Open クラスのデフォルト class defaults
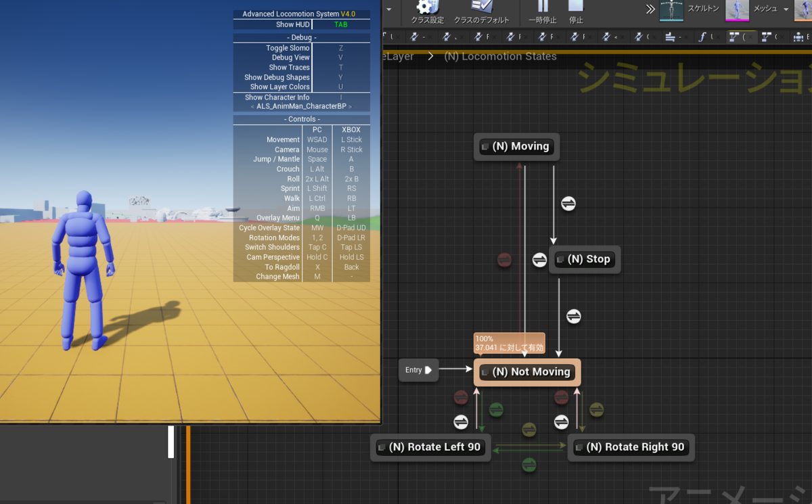The image size is (812, 504). tap(481, 12)
